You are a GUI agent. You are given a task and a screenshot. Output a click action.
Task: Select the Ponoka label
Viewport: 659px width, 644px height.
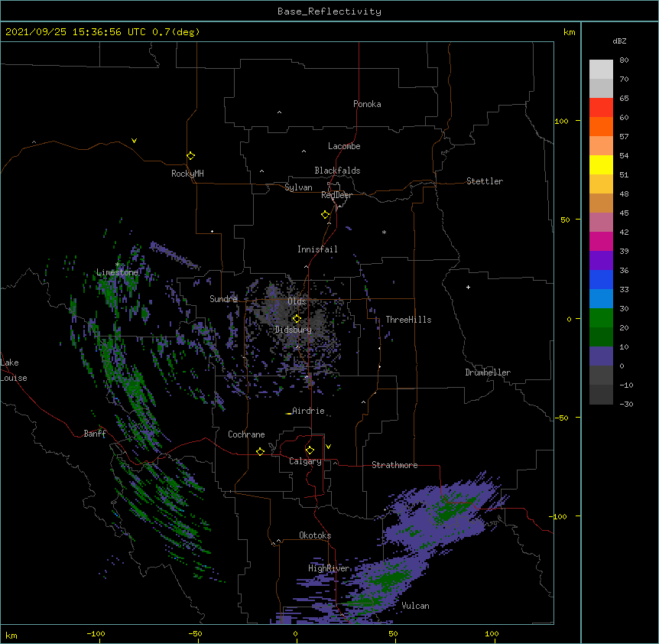tap(367, 104)
